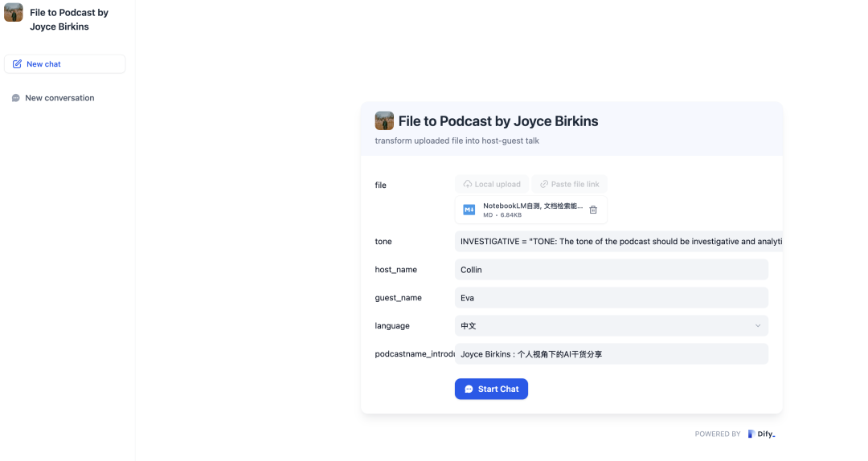Click the language label
The height and width of the screenshot is (461, 868).
click(392, 326)
